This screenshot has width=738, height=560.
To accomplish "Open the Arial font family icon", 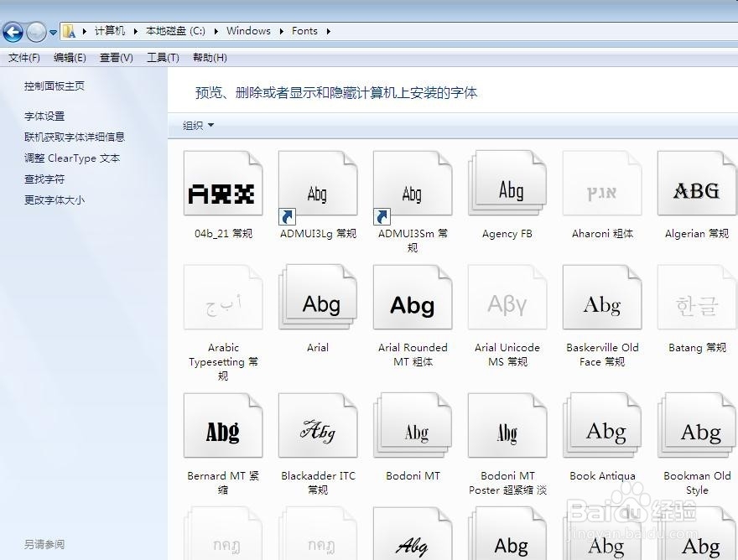I will [318, 298].
